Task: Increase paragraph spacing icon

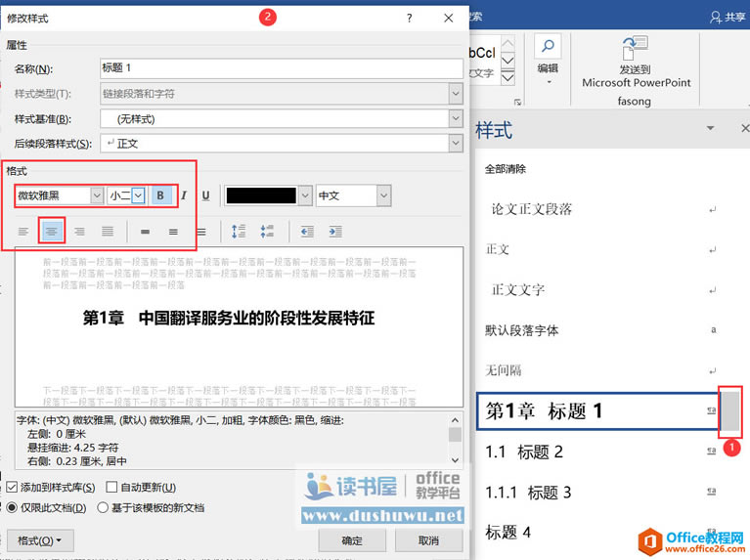Action: tap(239, 232)
